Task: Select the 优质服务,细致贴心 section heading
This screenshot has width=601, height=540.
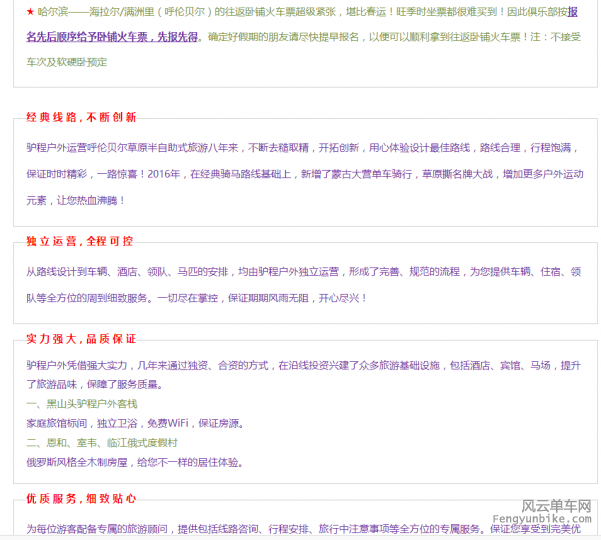Action: pos(82,498)
